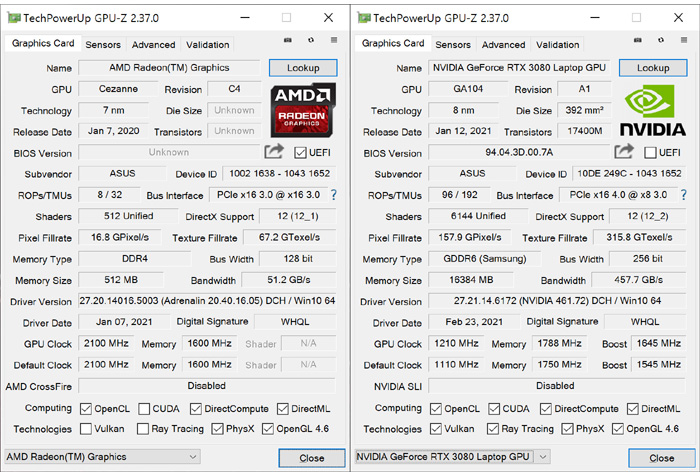
Task: Open the Validation tab in NVIDIA window
Action: [557, 45]
